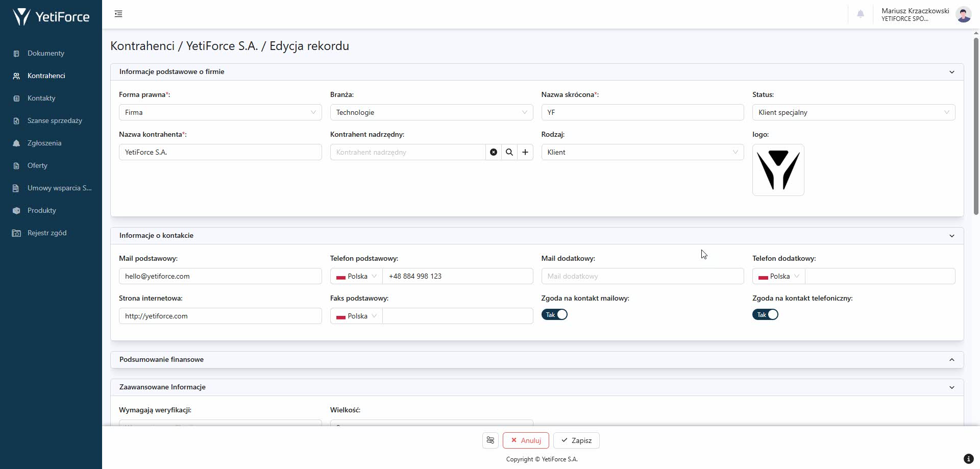Cancel editing with Anuluj button
Image resolution: width=980 pixels, height=469 pixels.
525,440
